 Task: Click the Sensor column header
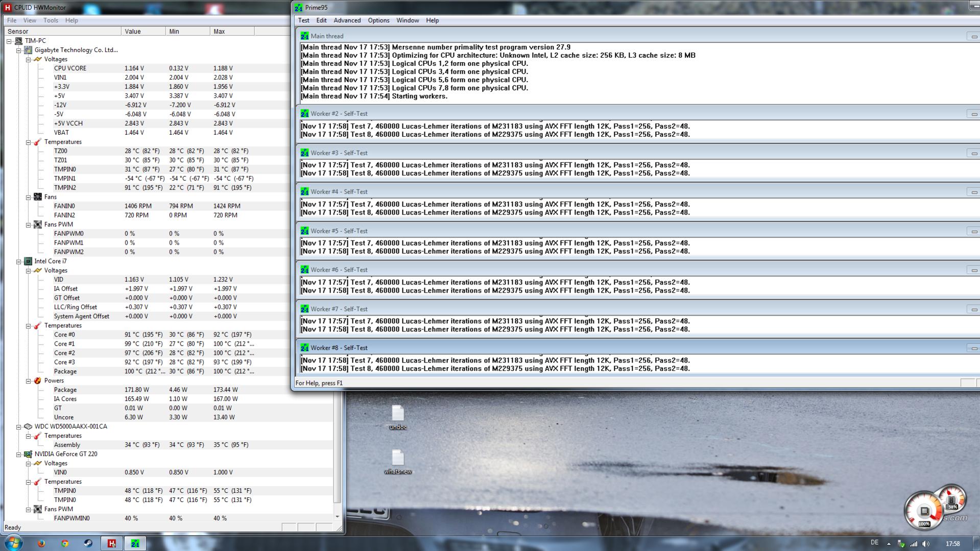tap(62, 31)
